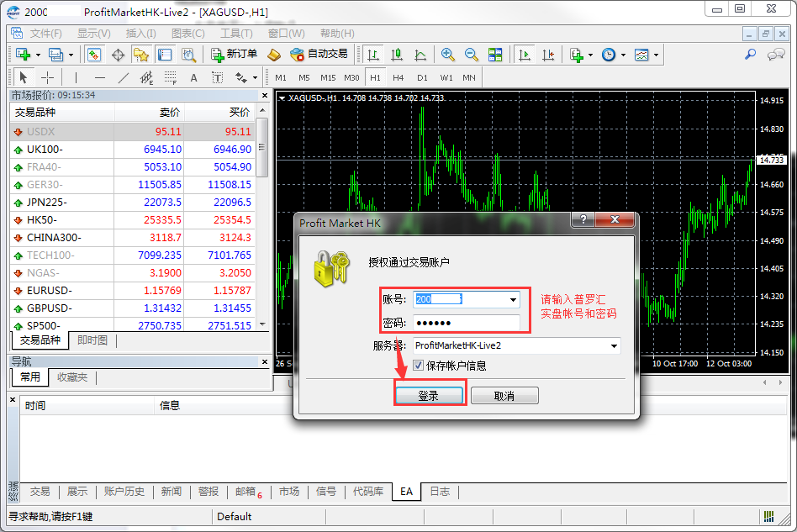Switch chart to H4 timeframe
Image resolution: width=797 pixels, height=532 pixels.
(398, 78)
